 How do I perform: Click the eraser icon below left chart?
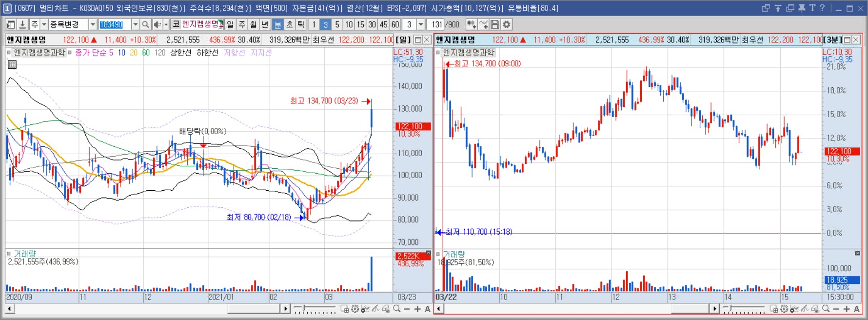(x=386, y=309)
